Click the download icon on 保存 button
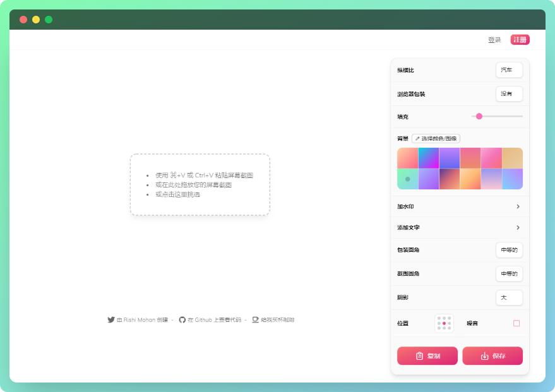This screenshot has height=392, width=555. (485, 356)
